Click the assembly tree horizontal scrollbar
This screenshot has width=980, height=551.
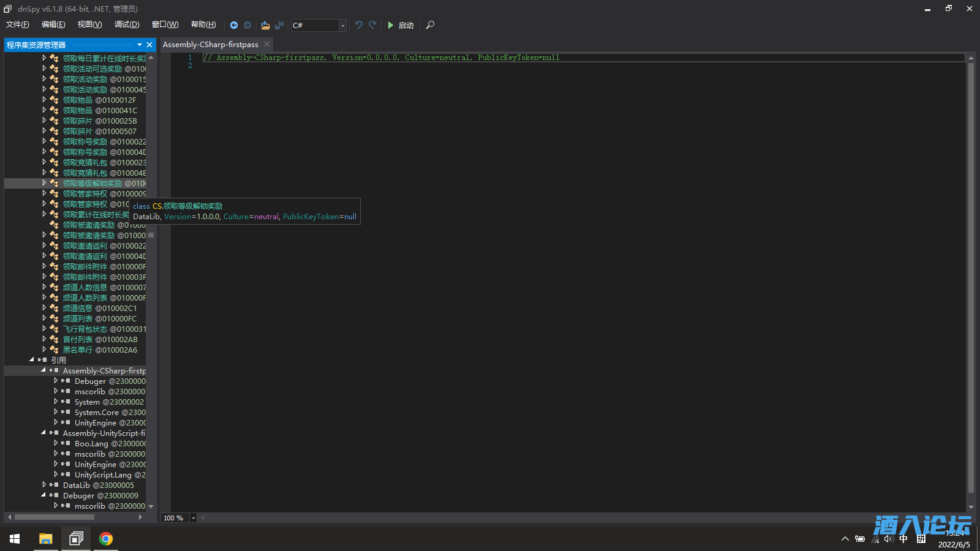[x=55, y=517]
